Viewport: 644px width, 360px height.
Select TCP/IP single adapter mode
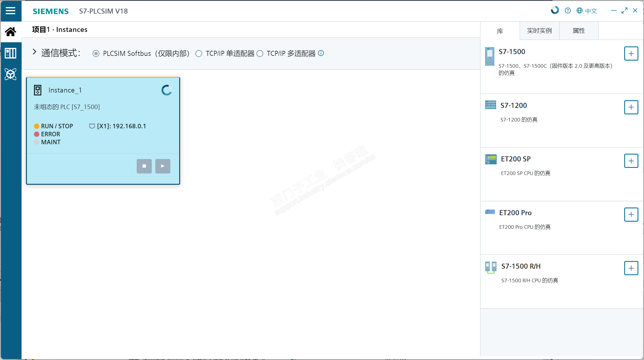coord(199,53)
